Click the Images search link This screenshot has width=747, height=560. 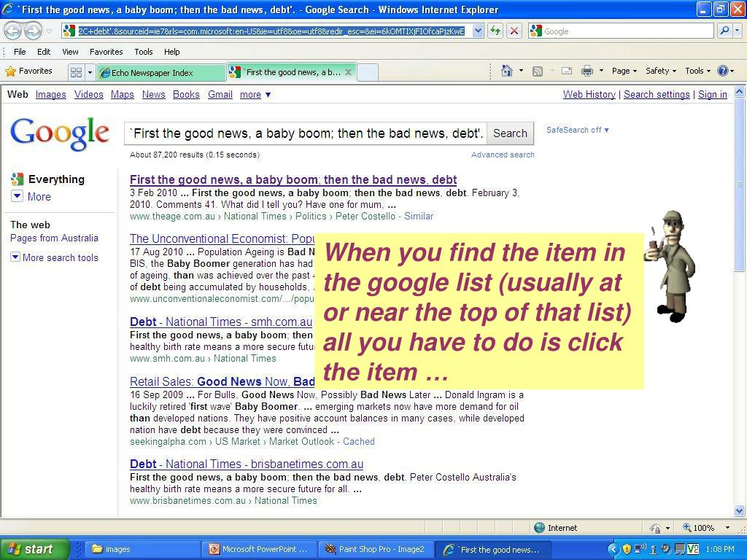click(x=50, y=94)
